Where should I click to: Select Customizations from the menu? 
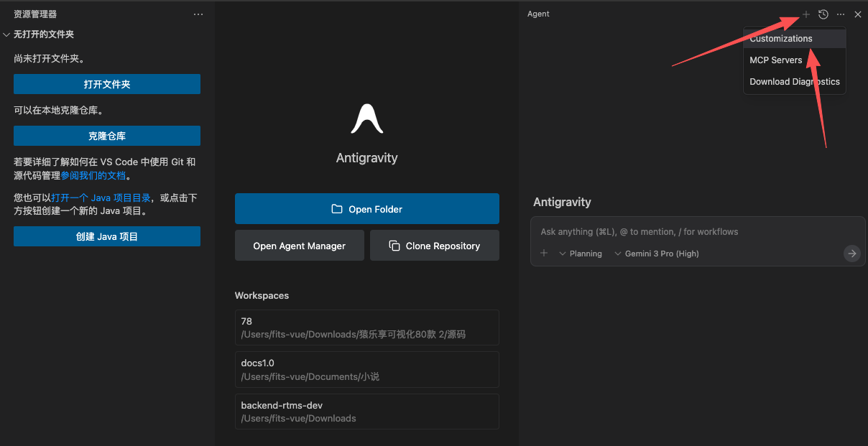point(780,38)
